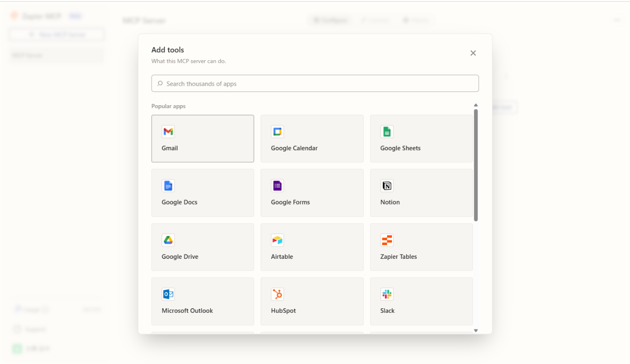Click 'What this MCP server can do.' subtitle
This screenshot has width=630, height=364.
(x=189, y=61)
